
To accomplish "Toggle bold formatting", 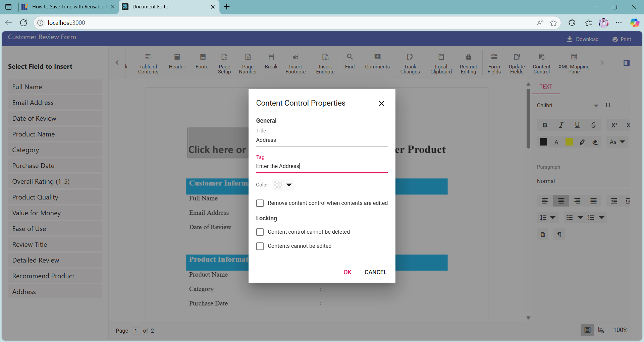I will pyautogui.click(x=544, y=125).
